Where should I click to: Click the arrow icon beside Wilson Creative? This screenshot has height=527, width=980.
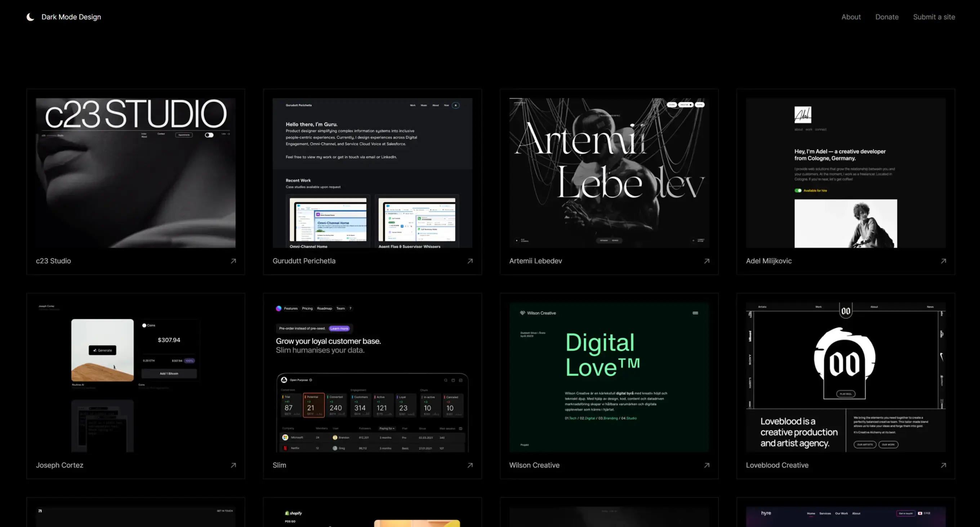click(707, 465)
